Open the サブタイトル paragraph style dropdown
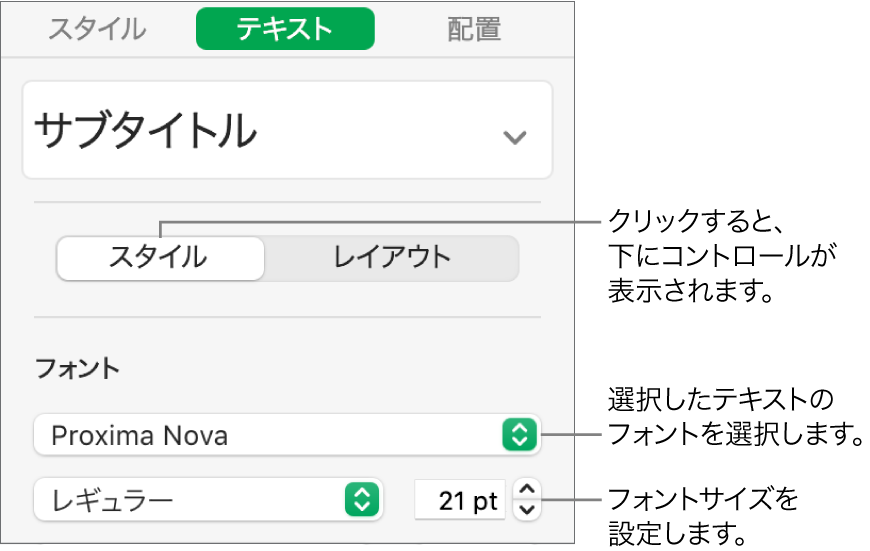 pos(287,130)
